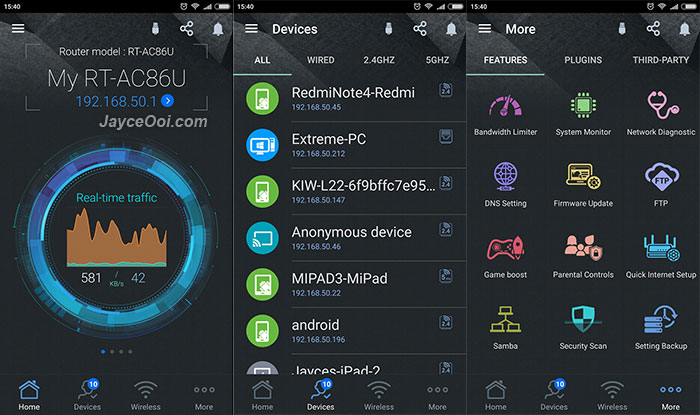Open Bandwidth Limiter feature
This screenshot has width=700, height=415.
click(x=505, y=115)
